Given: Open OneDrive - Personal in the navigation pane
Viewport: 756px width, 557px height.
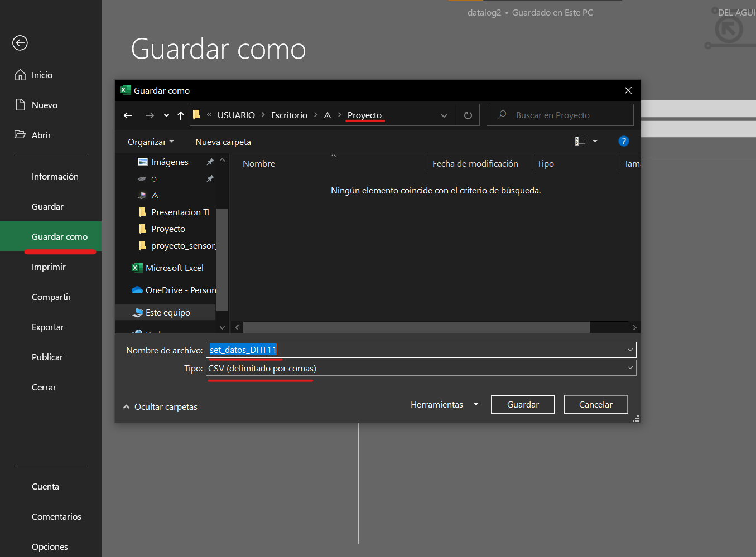Looking at the screenshot, I should pos(176,290).
